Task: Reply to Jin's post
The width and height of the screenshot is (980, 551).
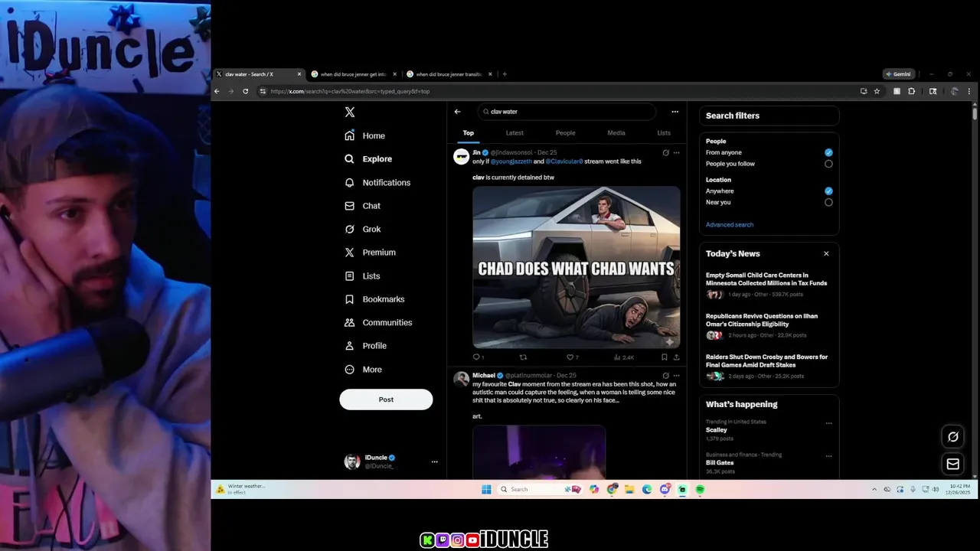Action: 478,357
